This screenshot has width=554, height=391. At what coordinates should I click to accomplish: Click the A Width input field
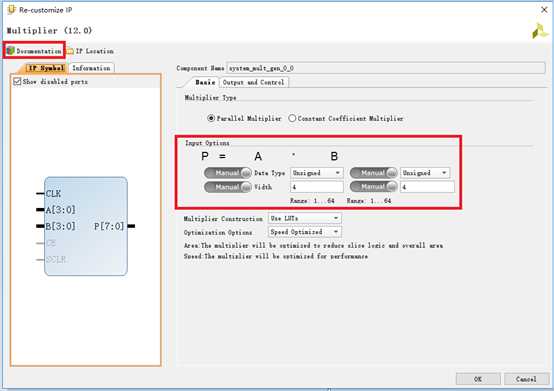pyautogui.click(x=317, y=187)
